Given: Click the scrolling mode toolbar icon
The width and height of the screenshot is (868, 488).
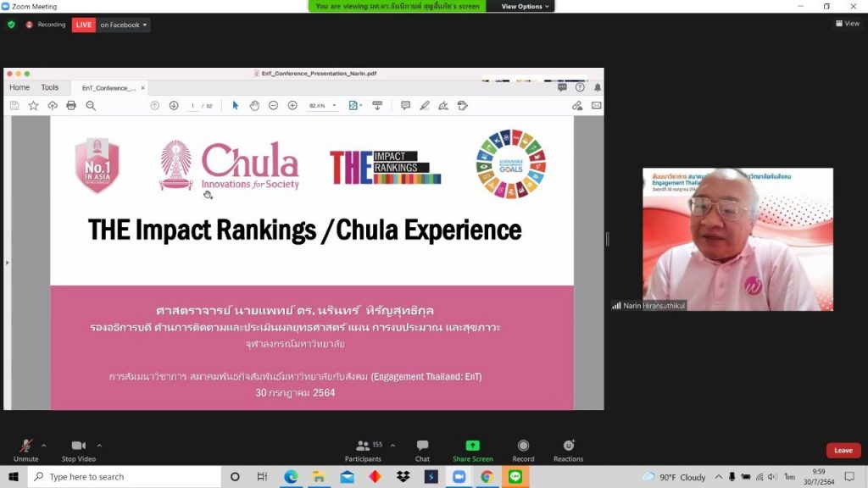Looking at the screenshot, I should point(377,106).
